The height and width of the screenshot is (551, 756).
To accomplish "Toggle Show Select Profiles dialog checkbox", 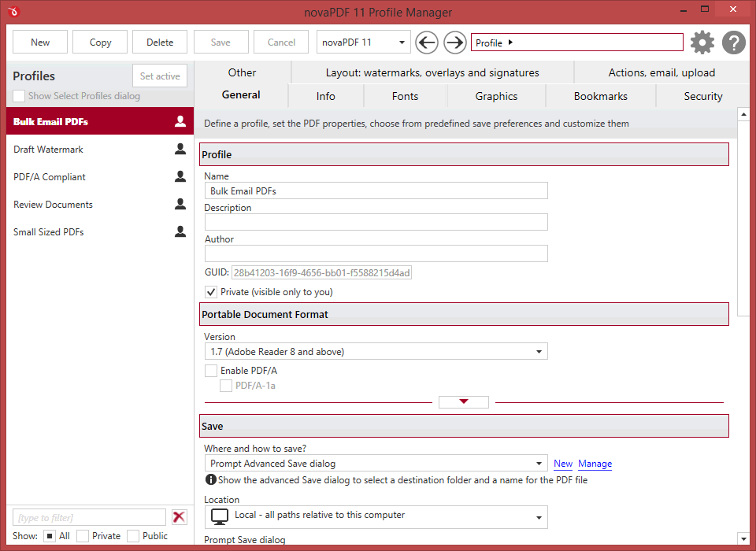I will click(x=19, y=96).
